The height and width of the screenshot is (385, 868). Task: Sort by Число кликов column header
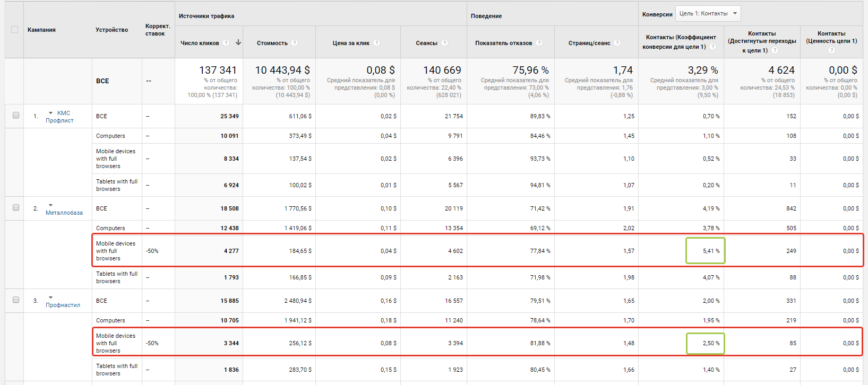click(200, 43)
